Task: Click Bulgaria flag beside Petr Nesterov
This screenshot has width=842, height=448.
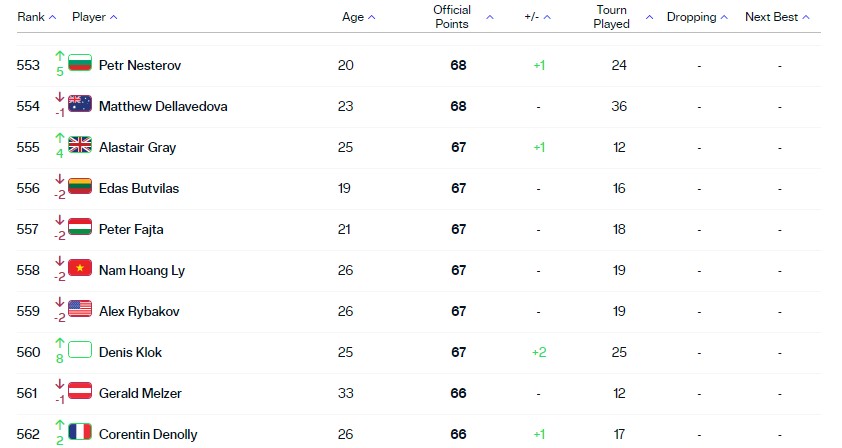Action: coord(80,62)
